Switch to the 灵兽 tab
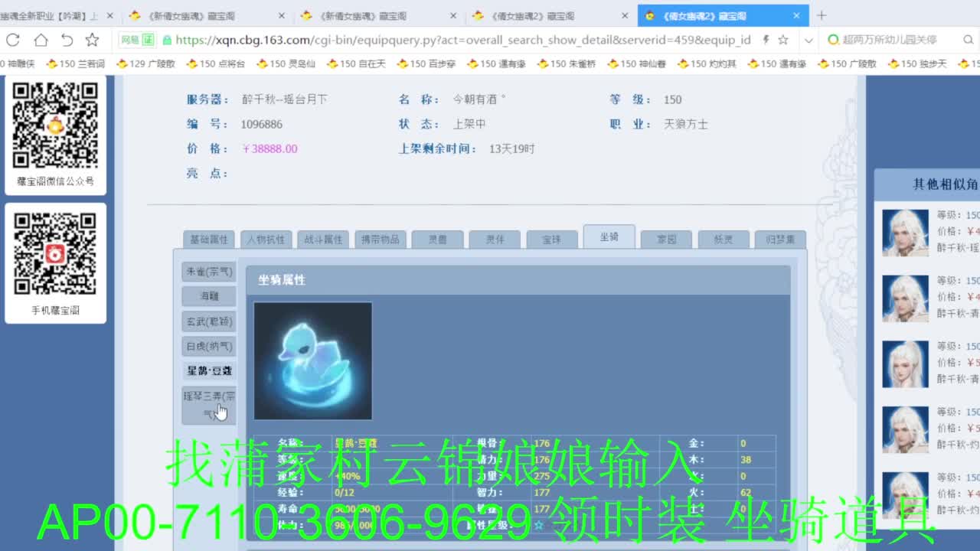The height and width of the screenshot is (551, 980). click(438, 240)
